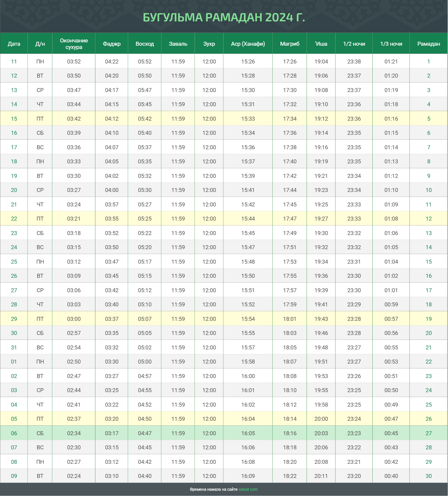The image size is (448, 496).
Task: Select 1/3 night value 00:55
Action: [x=391, y=347]
